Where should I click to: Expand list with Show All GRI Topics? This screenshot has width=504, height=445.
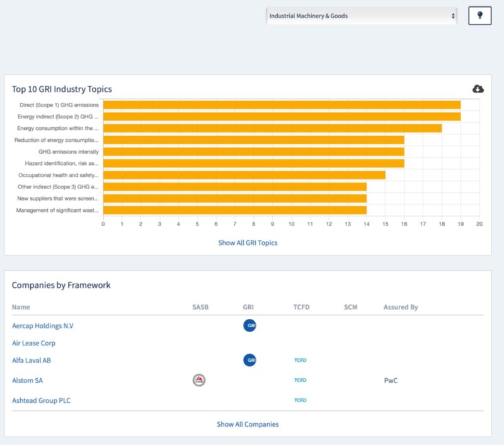point(248,243)
